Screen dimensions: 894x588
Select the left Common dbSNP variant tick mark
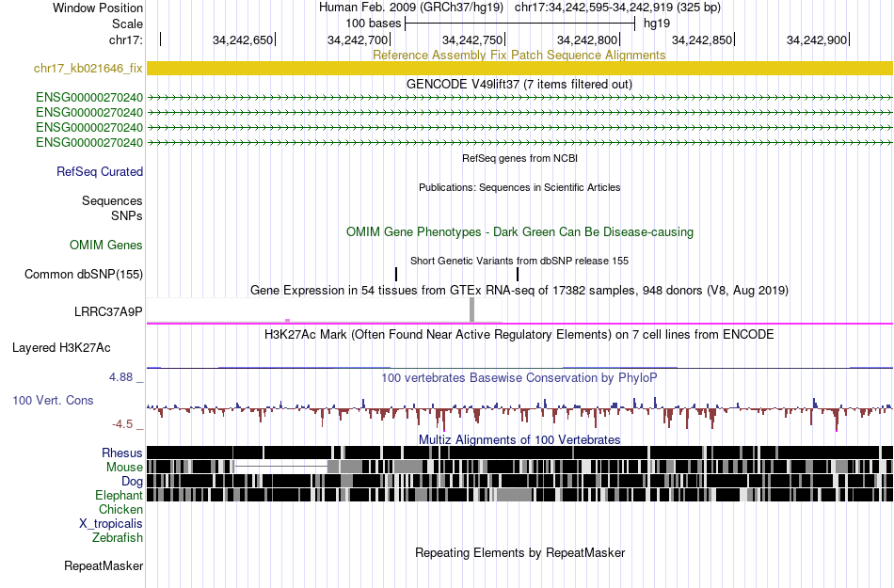click(396, 274)
